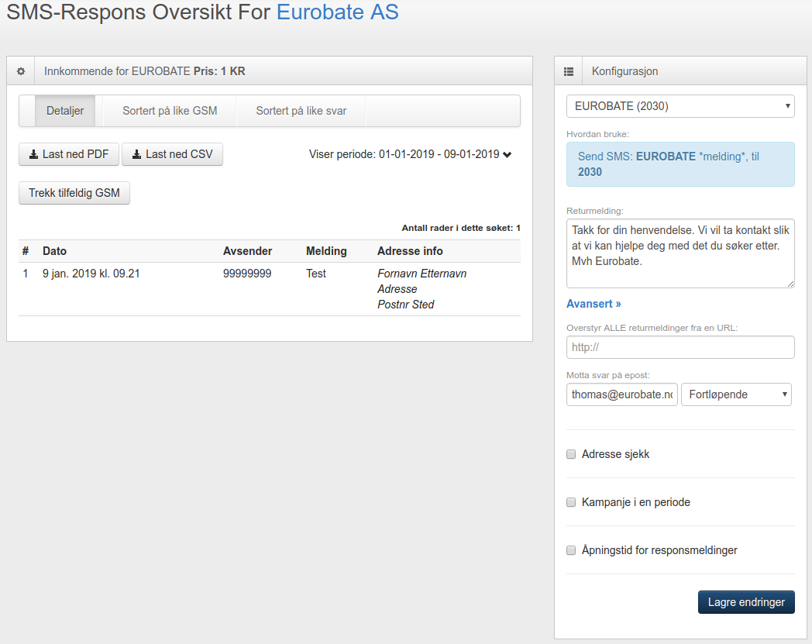Viewport: 812px width, 644px height.
Task: Select the sender number 99999999
Action: [247, 274]
